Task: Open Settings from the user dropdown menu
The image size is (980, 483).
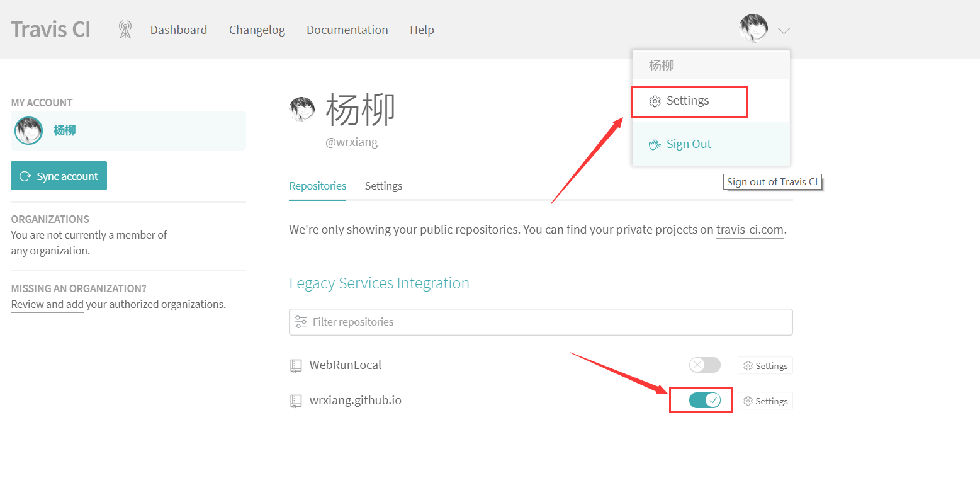Action: (687, 101)
